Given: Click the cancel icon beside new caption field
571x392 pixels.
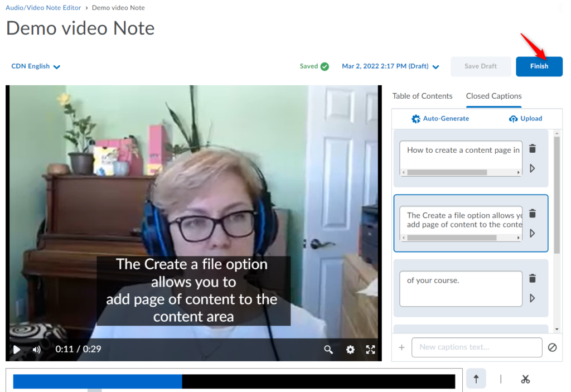Looking at the screenshot, I should [552, 347].
